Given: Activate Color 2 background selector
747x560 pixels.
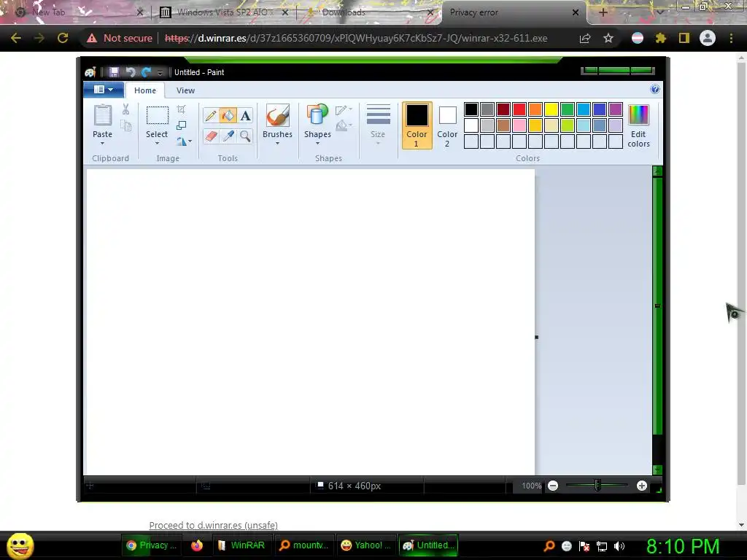Looking at the screenshot, I should pos(447,125).
